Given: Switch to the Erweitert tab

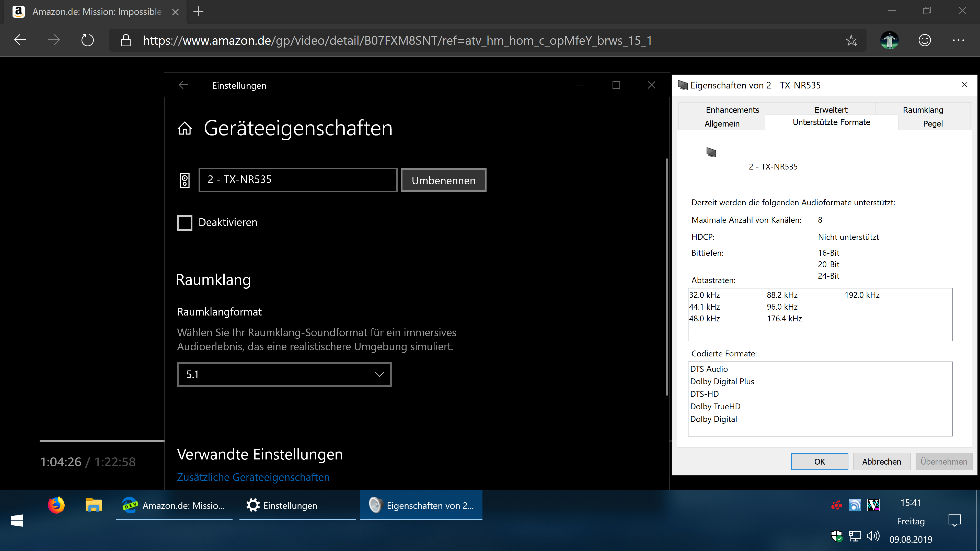Looking at the screenshot, I should [831, 110].
